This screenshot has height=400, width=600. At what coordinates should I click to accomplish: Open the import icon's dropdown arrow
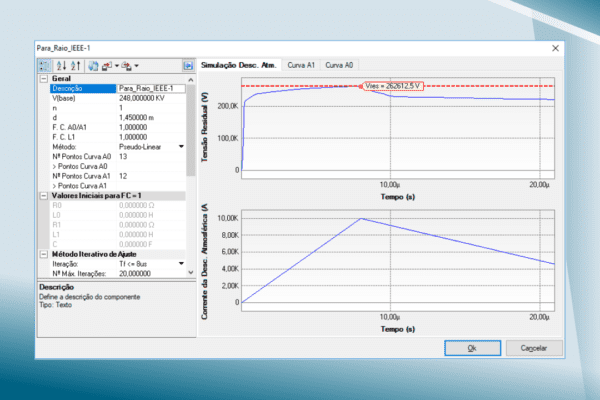pos(136,66)
